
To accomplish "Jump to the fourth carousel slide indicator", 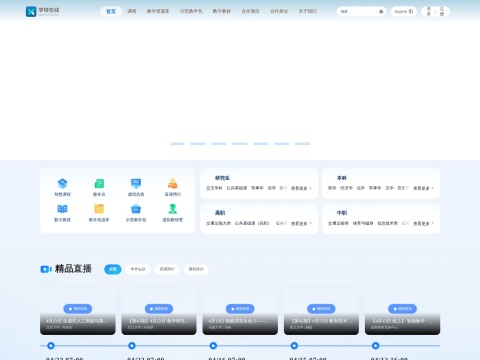I will point(240,144).
